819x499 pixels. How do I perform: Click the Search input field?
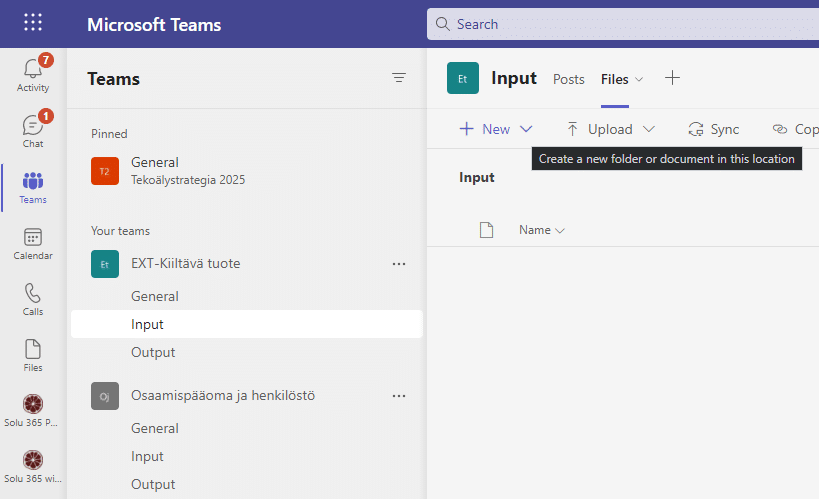click(623, 24)
